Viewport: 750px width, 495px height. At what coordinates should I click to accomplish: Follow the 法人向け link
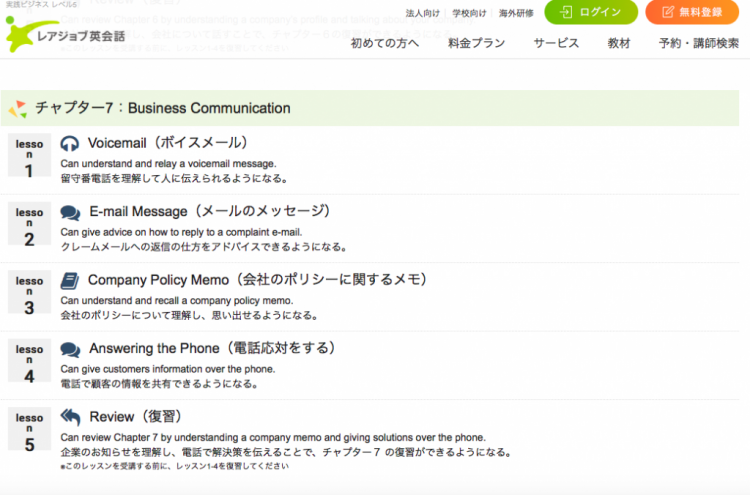[x=422, y=13]
